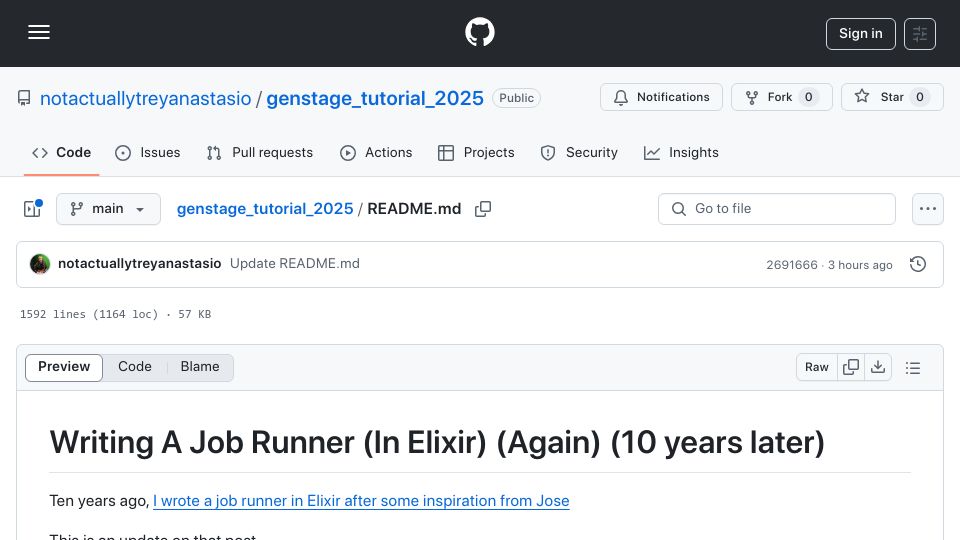Open the main branch dropdown

coord(108,209)
